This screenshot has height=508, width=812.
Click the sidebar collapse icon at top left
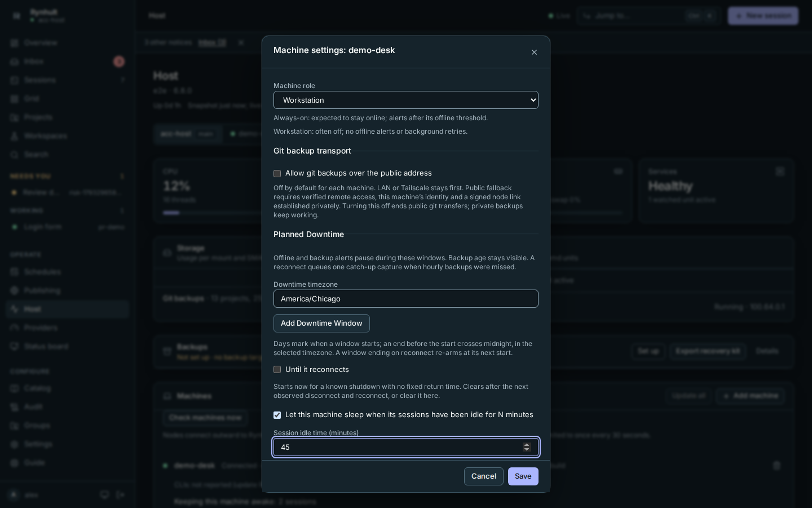pos(16,16)
